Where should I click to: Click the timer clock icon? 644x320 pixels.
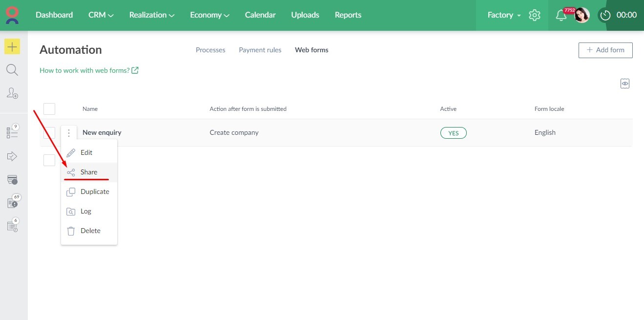(605, 15)
